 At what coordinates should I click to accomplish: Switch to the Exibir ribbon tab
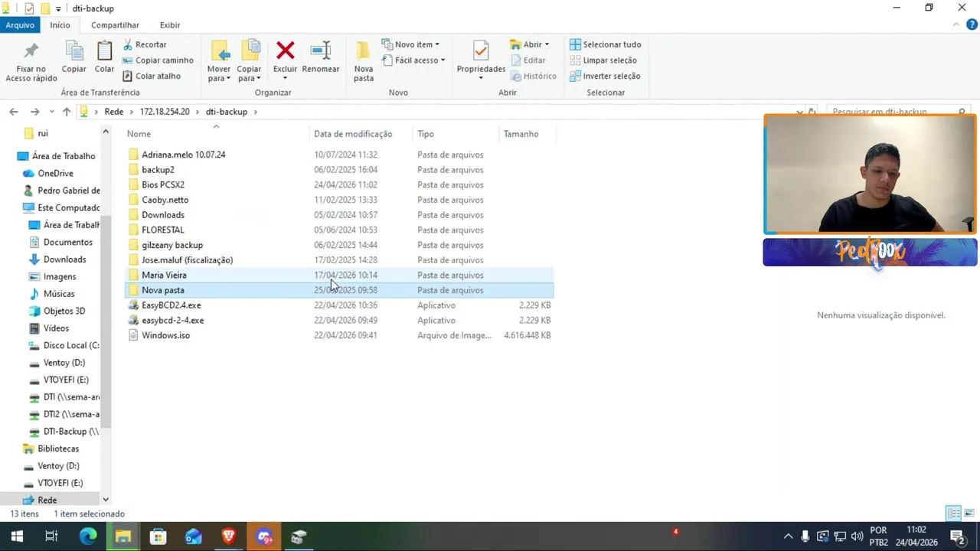point(170,25)
